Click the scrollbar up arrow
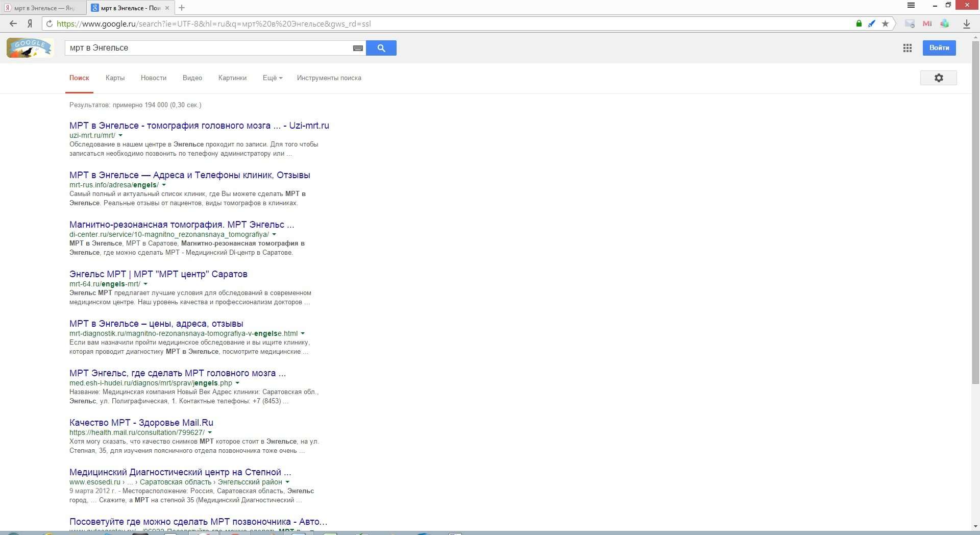 975,37
